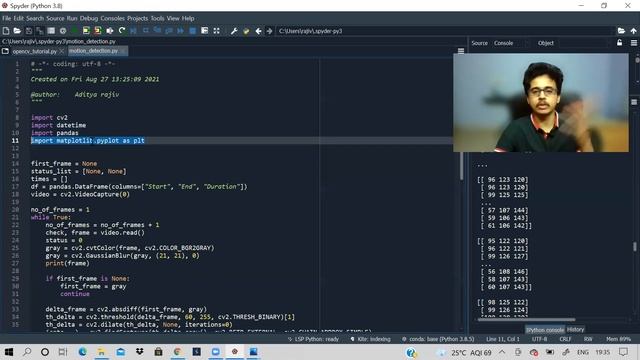Screen dimensions: 640x360
Task: Open the View menu
Action: point(173,18)
